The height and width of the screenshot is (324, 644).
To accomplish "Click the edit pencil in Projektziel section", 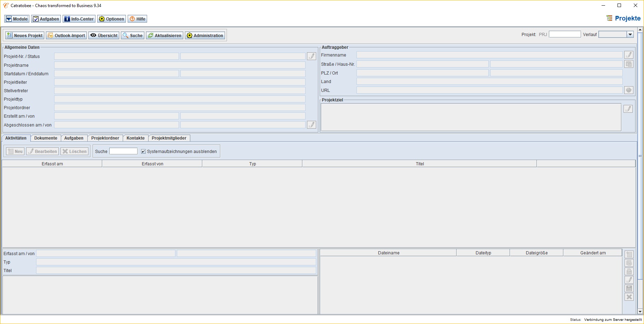I will click(x=628, y=109).
